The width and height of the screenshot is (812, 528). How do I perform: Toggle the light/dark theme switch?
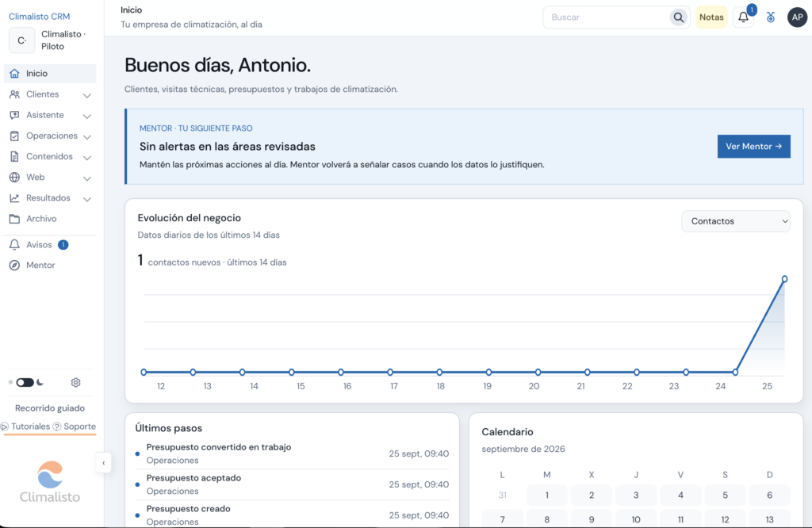25,383
